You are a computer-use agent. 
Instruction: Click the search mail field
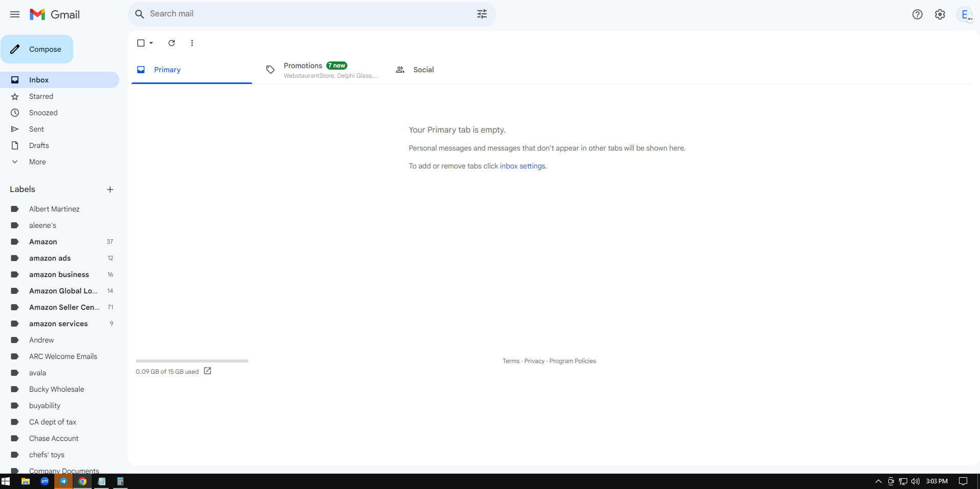click(311, 14)
